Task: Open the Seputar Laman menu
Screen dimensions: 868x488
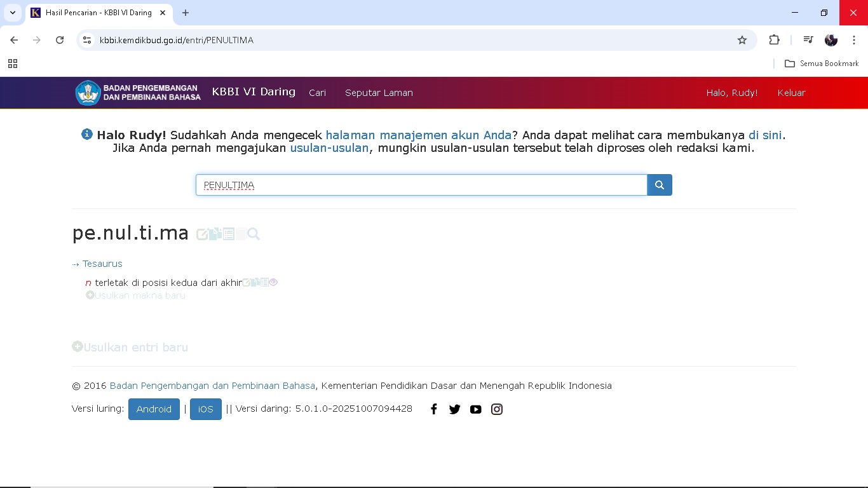Action: tap(379, 93)
